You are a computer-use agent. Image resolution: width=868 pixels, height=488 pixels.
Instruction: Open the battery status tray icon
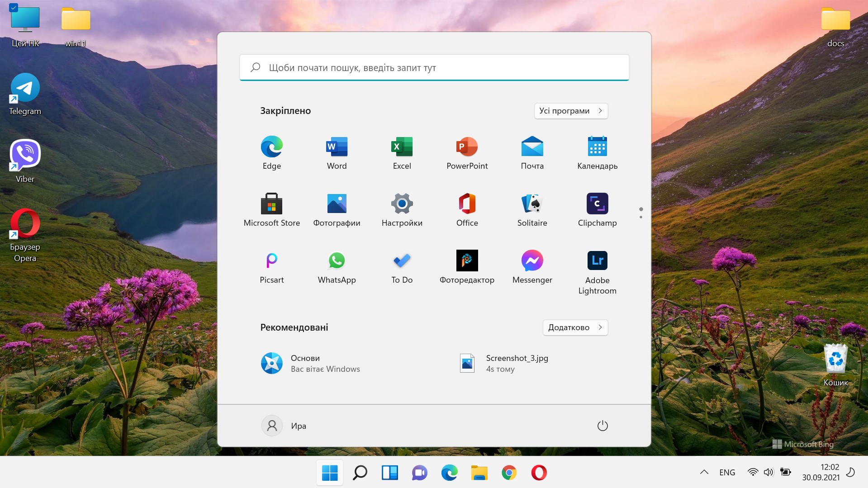[x=786, y=472]
